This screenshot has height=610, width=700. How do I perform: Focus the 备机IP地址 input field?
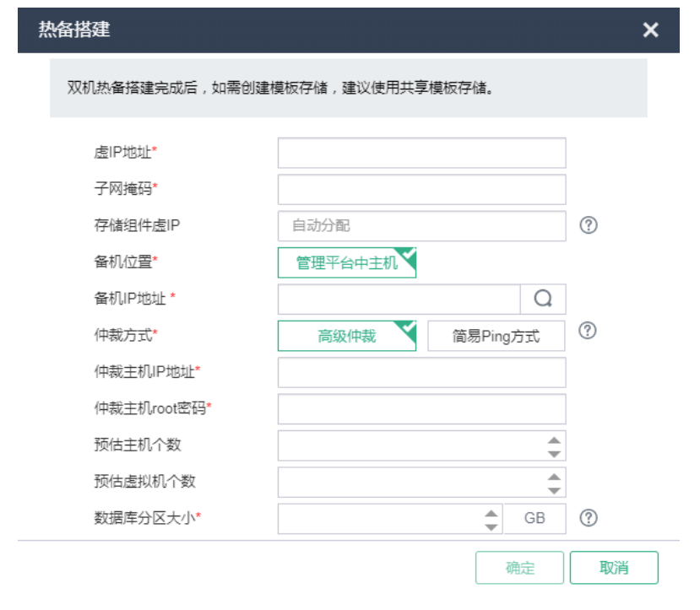399,300
